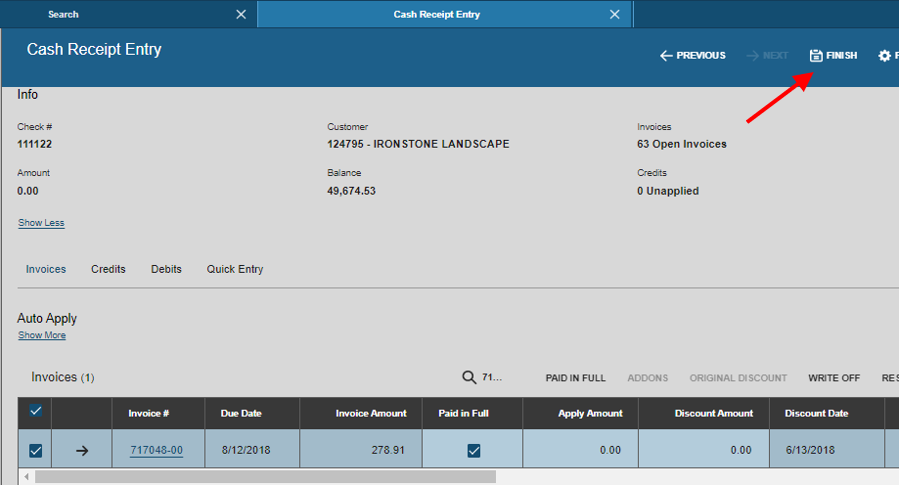This screenshot has width=900, height=489.
Task: Switch to the Credits tab
Action: (x=108, y=269)
